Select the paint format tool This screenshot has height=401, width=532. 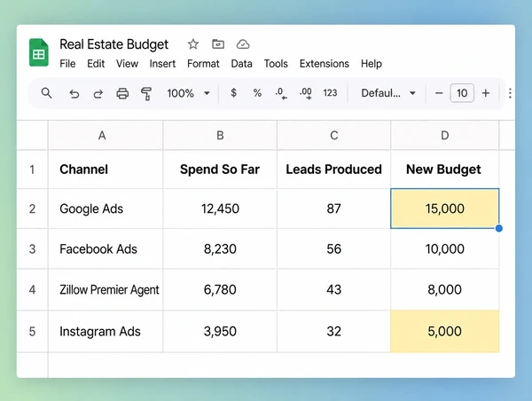coord(146,94)
